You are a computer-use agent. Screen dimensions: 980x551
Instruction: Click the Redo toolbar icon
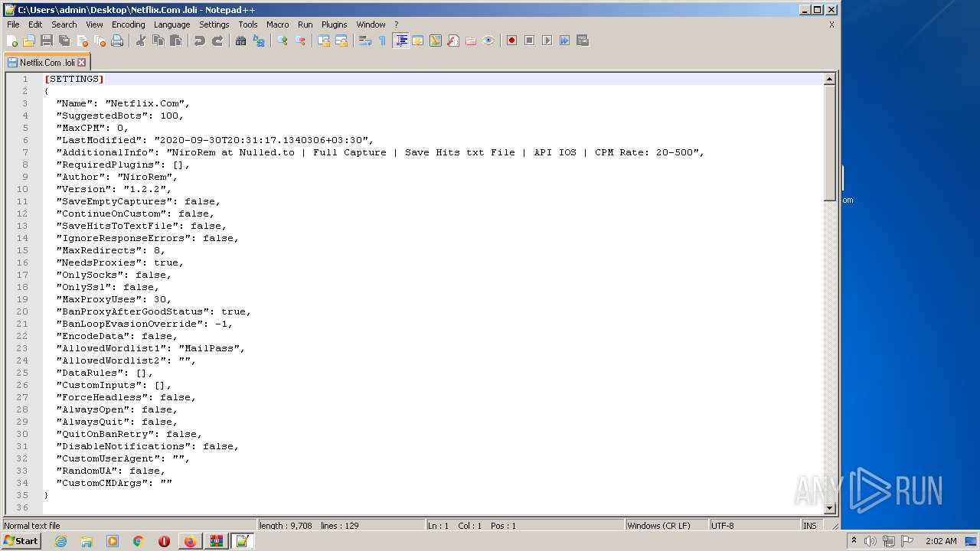[217, 41]
